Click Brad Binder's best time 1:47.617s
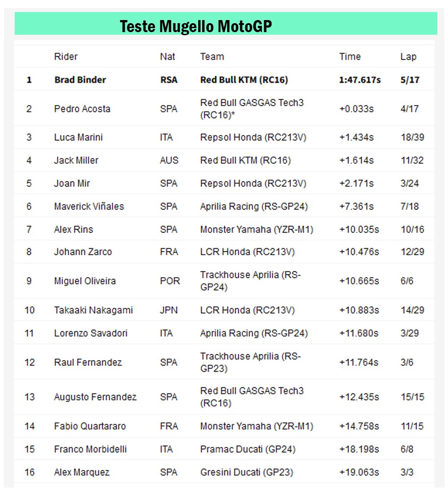The image size is (448, 488). point(360,80)
